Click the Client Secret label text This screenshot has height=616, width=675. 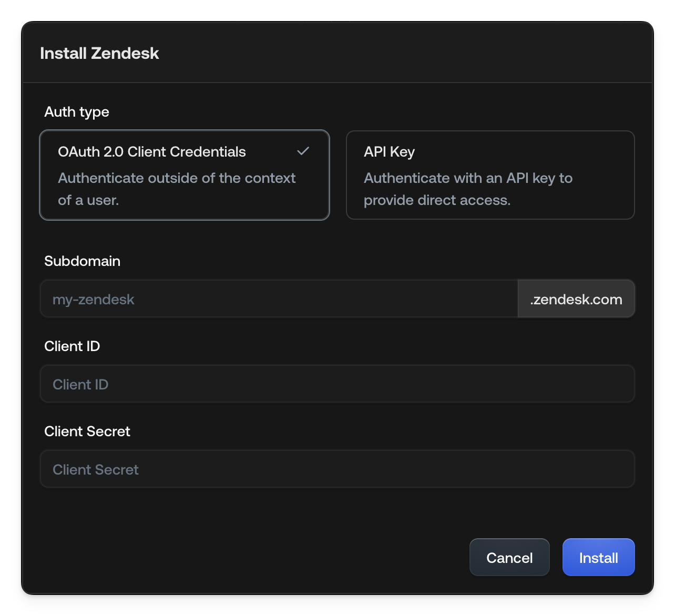click(87, 431)
